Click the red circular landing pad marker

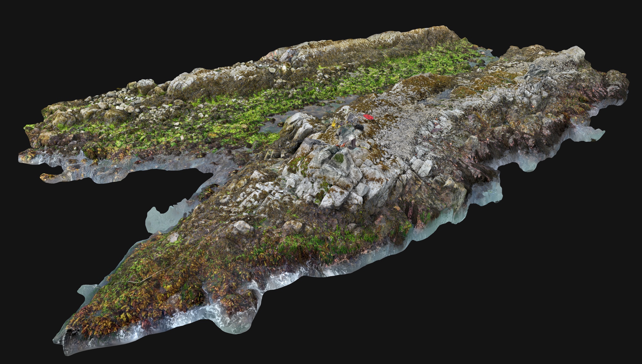click(x=368, y=117)
